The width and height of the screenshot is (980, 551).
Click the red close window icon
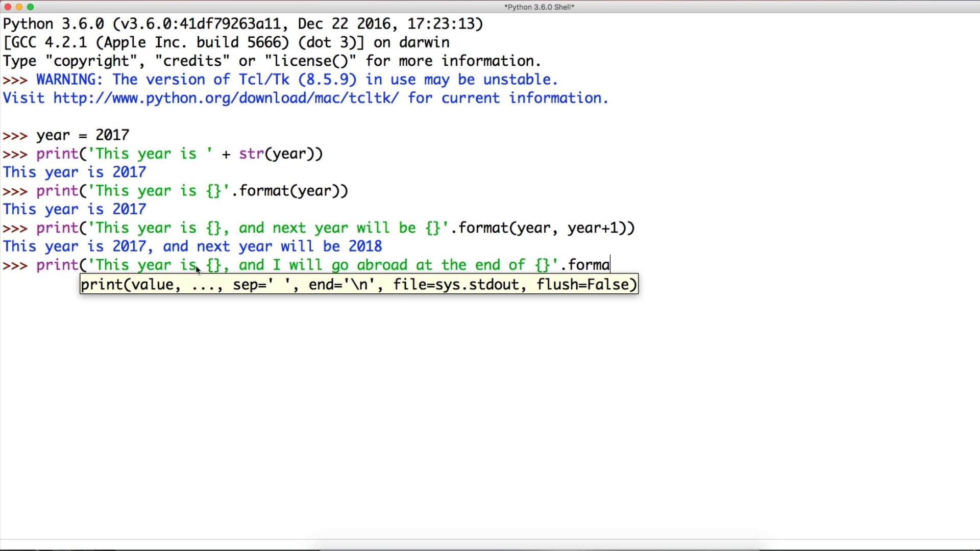pos(8,7)
